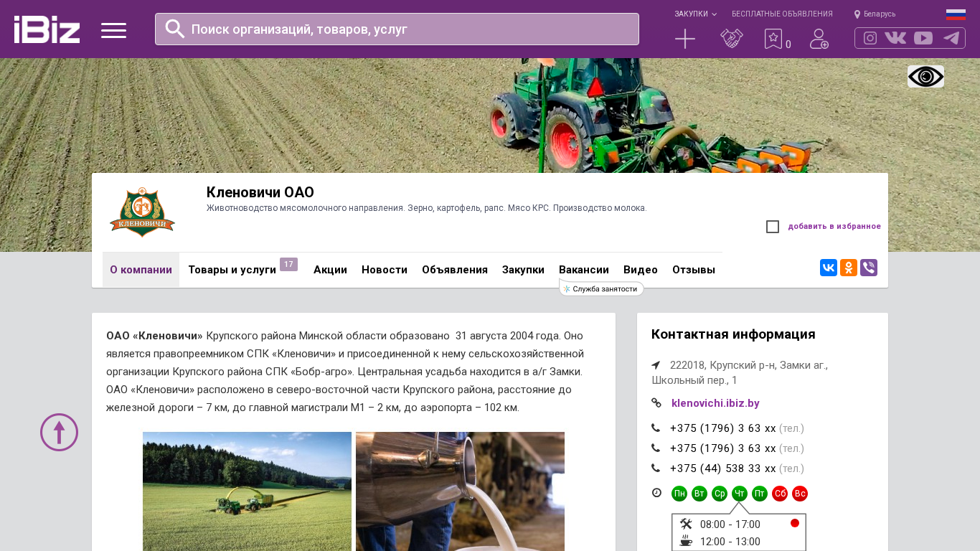Share company page on VK
This screenshot has width=980, height=551.
(829, 268)
